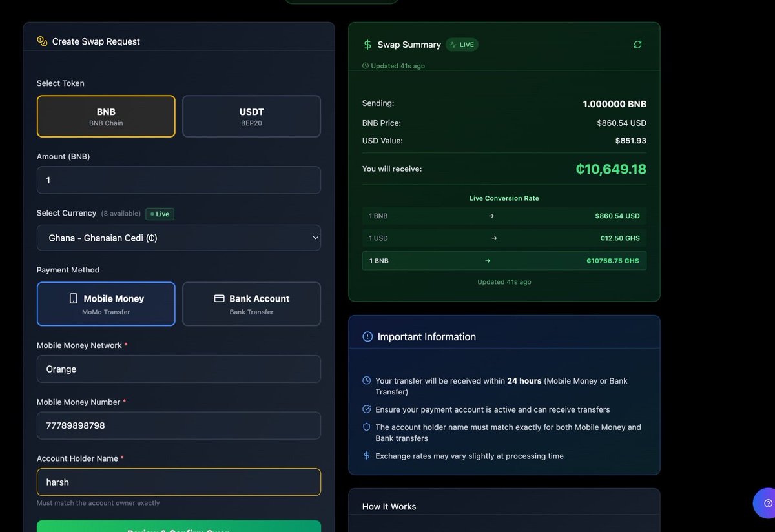Click the Live Conversion Rate heading
Image resolution: width=775 pixels, height=532 pixels.
[504, 198]
